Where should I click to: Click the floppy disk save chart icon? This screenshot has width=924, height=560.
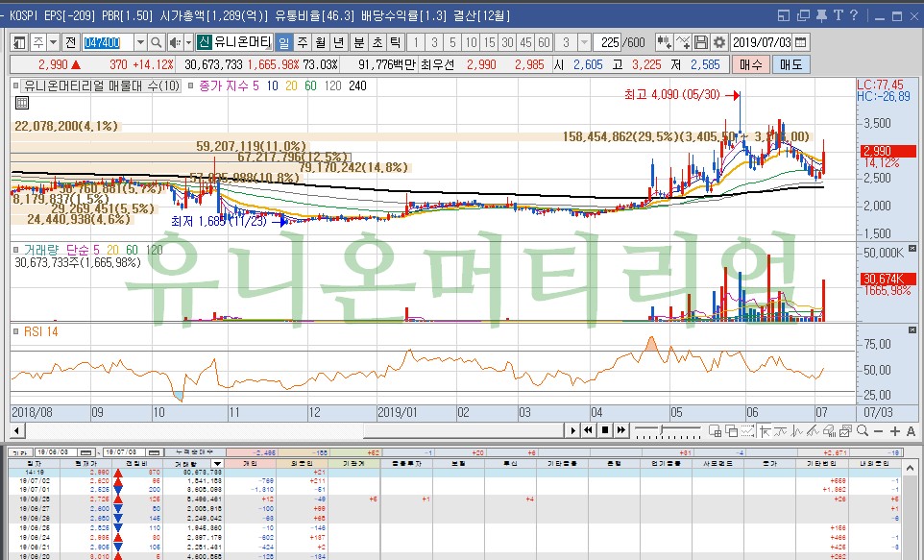[x=700, y=42]
